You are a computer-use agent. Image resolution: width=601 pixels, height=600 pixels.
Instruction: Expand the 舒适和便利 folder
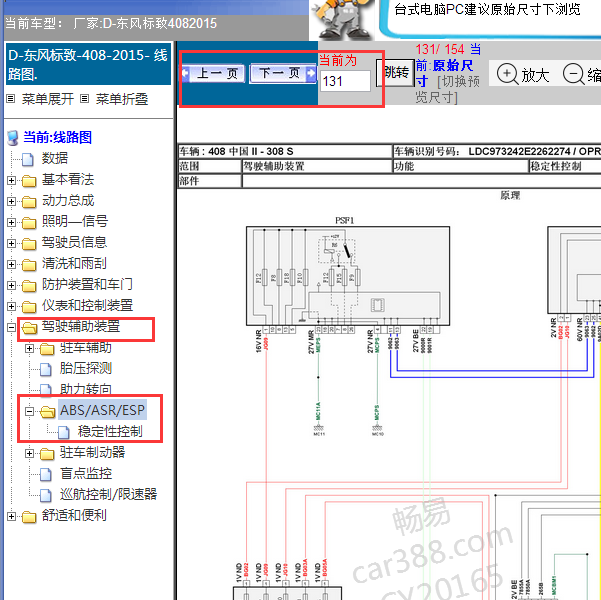(x=11, y=516)
